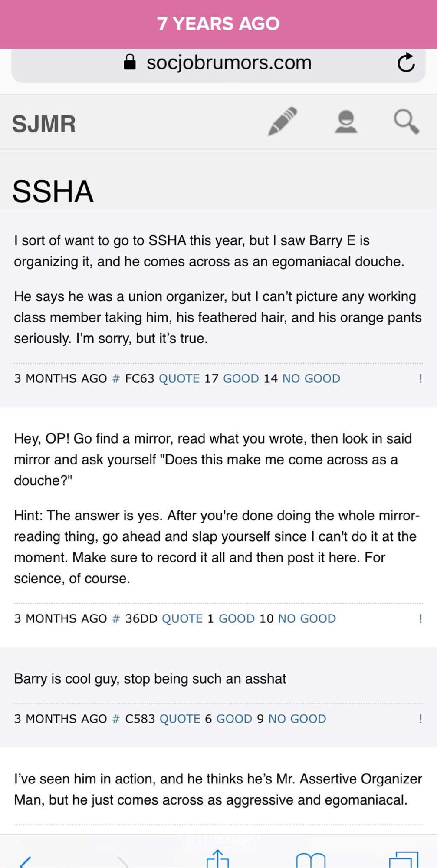Vote NO GOOD on FC63's post
This screenshot has width=437, height=868.
click(311, 378)
